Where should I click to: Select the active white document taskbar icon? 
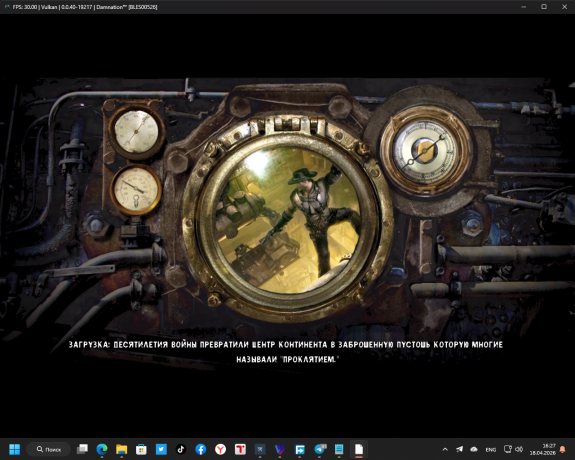(x=359, y=449)
